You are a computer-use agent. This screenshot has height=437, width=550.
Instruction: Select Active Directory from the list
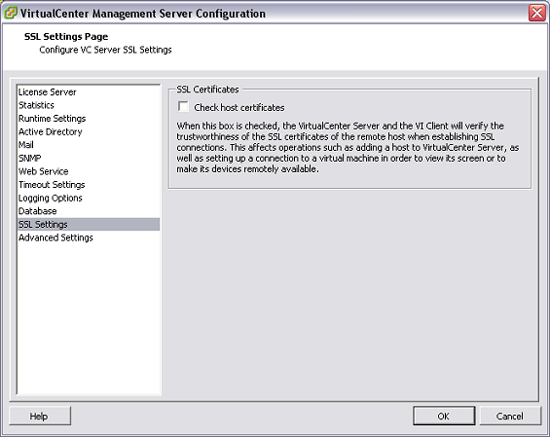click(x=88, y=132)
